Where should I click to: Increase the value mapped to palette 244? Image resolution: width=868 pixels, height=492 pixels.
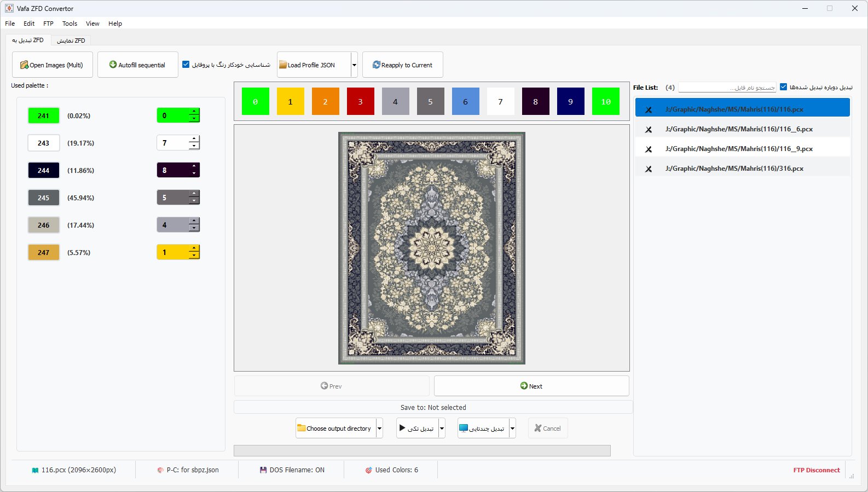pyautogui.click(x=194, y=167)
